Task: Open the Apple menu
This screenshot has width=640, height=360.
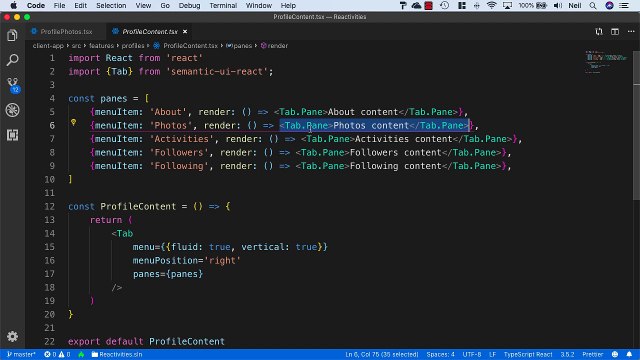Action: point(13,5)
